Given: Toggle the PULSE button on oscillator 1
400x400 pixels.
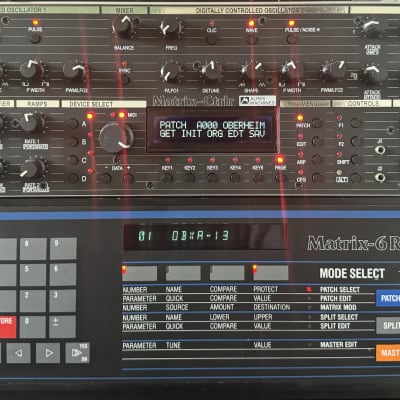Looking at the screenshot, I should [35, 38].
